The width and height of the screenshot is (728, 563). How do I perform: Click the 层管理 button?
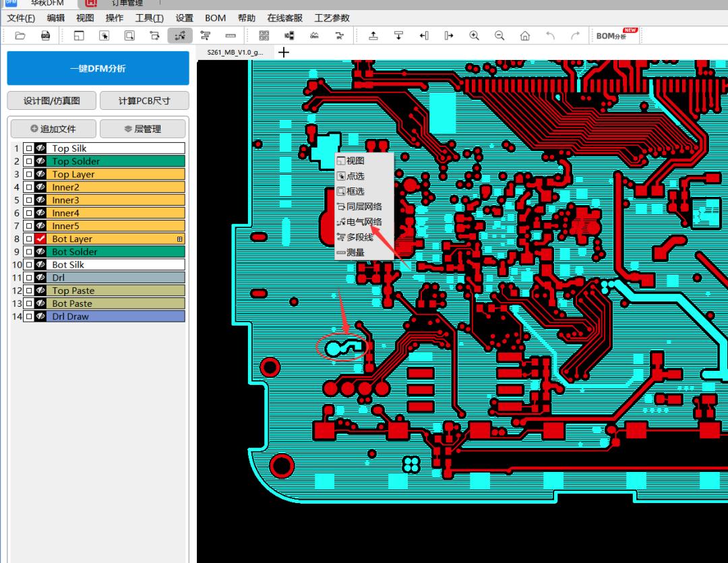tap(144, 129)
